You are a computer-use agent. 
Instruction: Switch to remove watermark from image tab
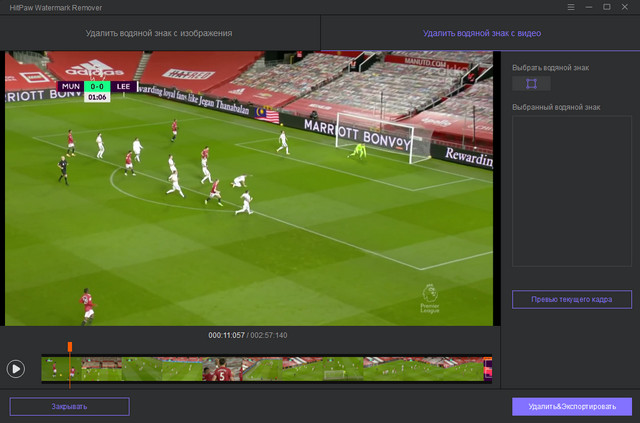coord(159,33)
